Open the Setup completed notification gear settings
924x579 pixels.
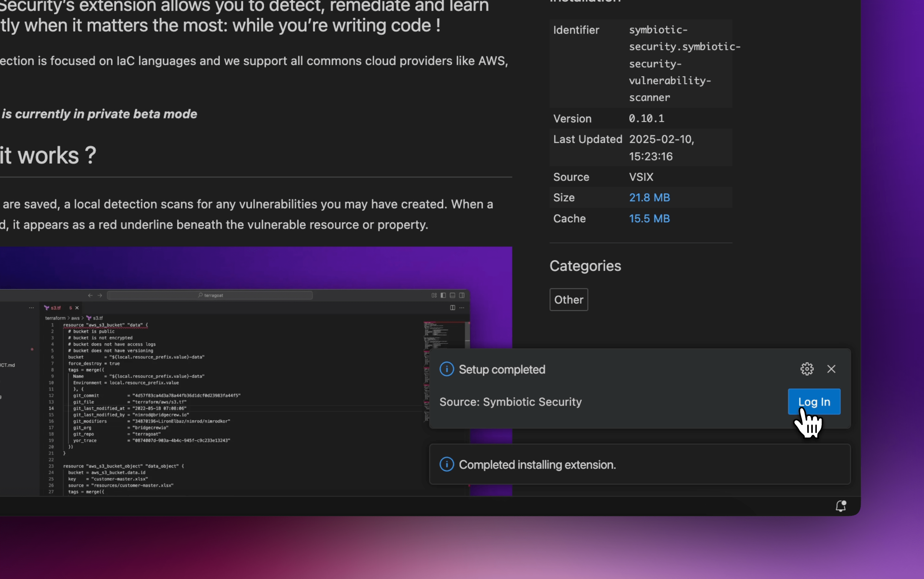point(807,369)
